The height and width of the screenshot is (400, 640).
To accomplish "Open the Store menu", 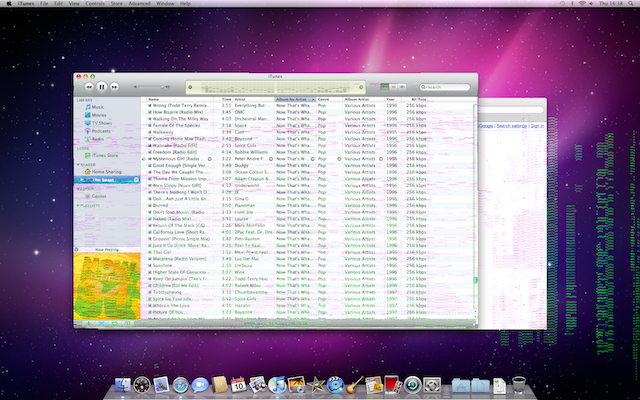I will tap(116, 3).
